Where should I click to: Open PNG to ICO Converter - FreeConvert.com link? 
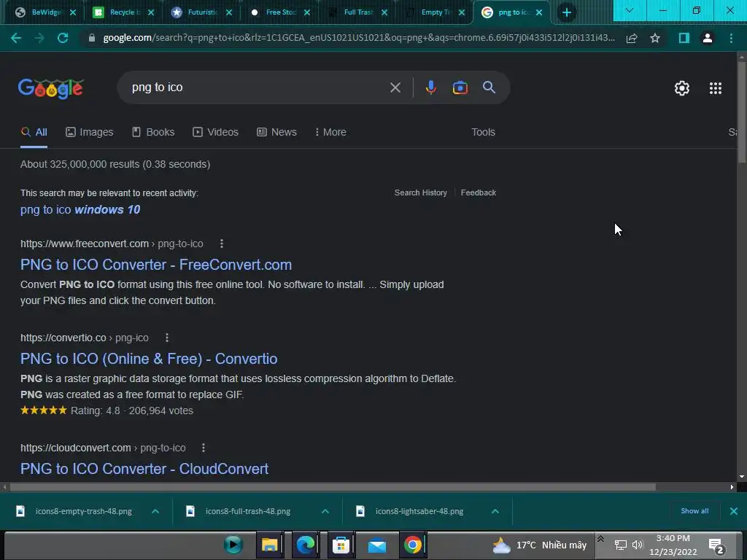pos(156,265)
